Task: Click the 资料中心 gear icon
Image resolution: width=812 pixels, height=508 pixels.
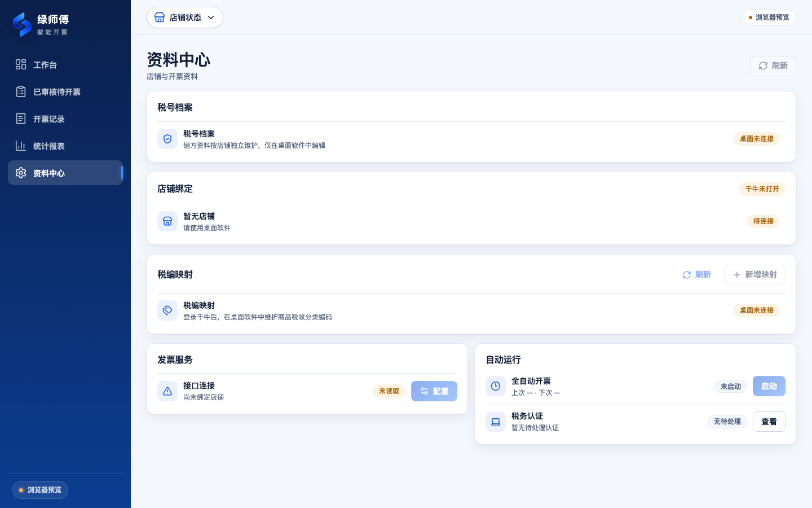Action: (21, 173)
